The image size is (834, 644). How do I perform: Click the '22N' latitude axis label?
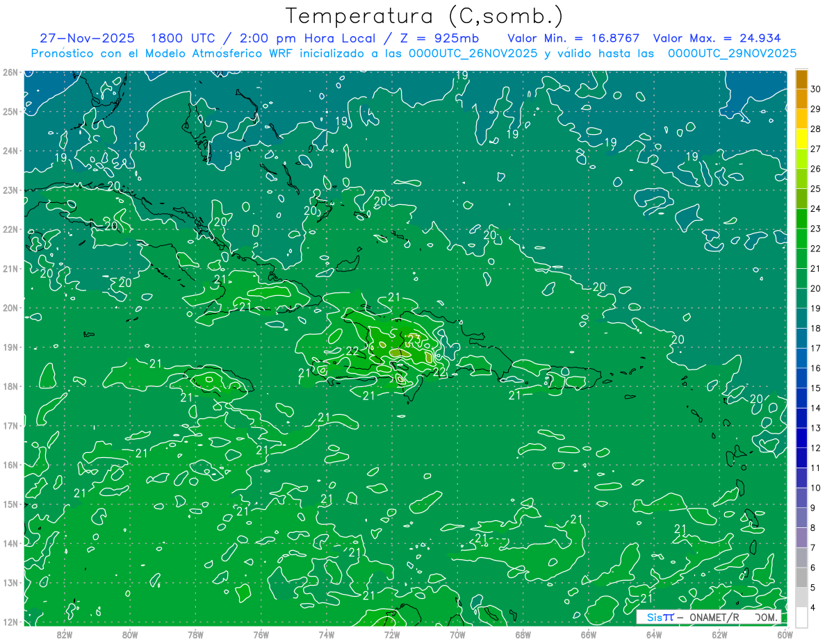point(10,229)
